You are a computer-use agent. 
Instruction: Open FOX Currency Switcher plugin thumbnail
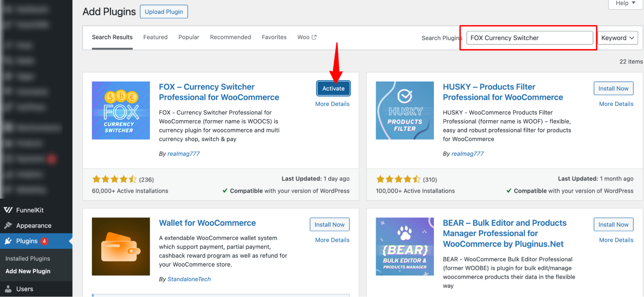coord(121,110)
